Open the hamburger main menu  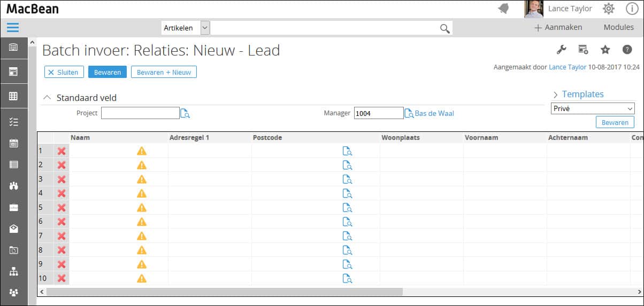[13, 27]
